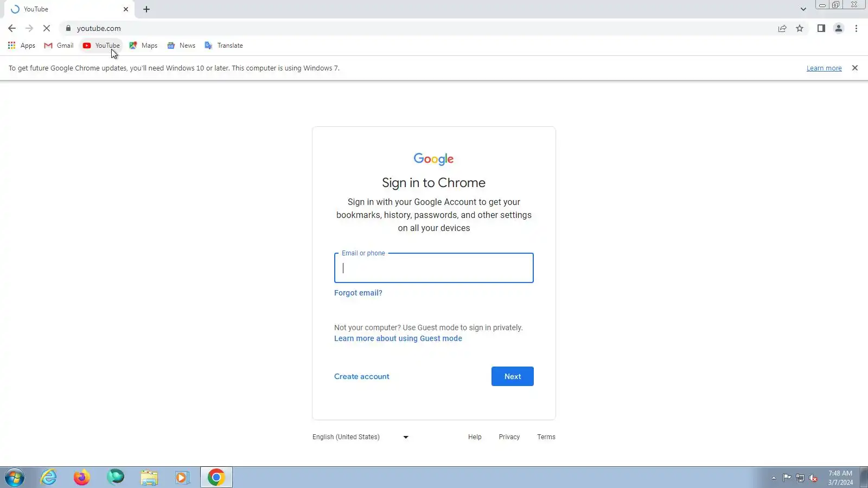Open the Privacy footer link
The width and height of the screenshot is (868, 488).
509,437
